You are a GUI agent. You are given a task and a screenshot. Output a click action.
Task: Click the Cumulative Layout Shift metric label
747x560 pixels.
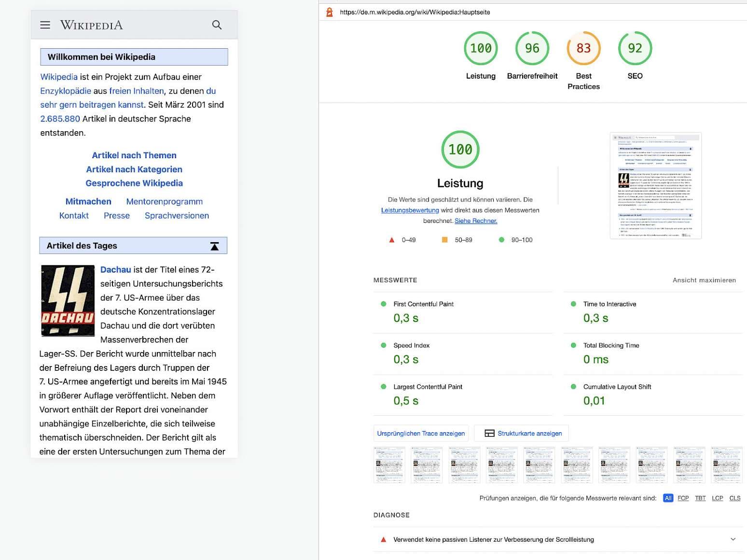(x=617, y=387)
